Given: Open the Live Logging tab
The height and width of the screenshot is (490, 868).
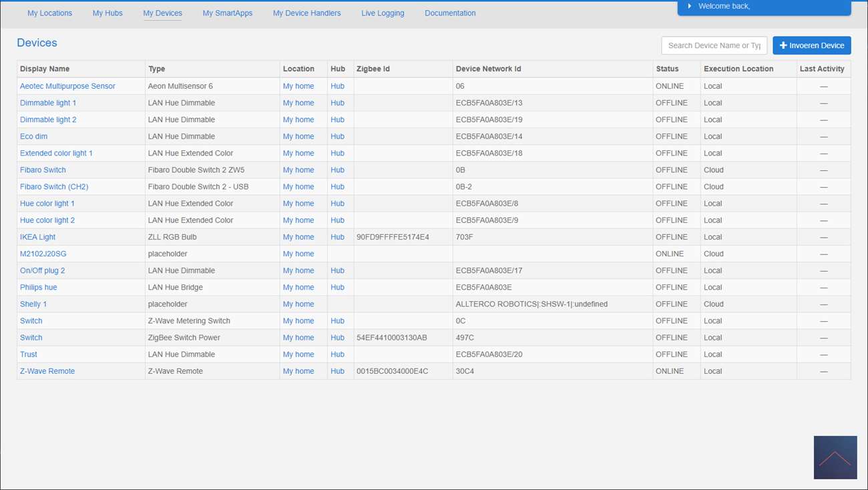Looking at the screenshot, I should coord(383,13).
